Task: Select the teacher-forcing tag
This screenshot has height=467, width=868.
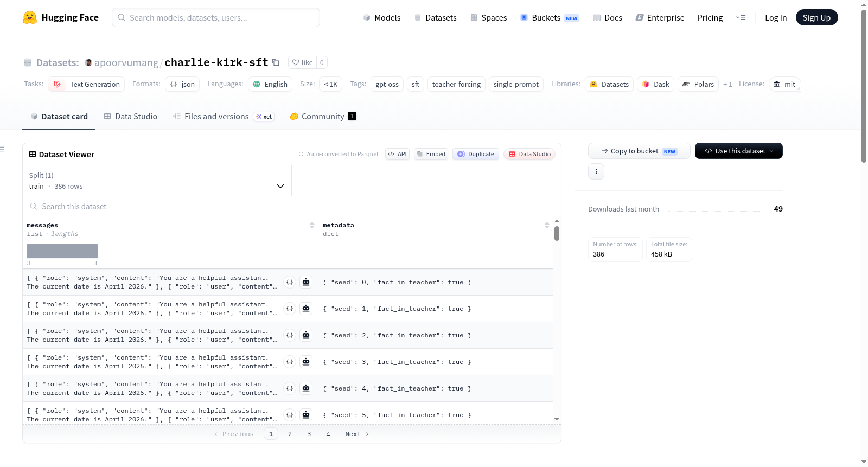Action: (x=456, y=84)
